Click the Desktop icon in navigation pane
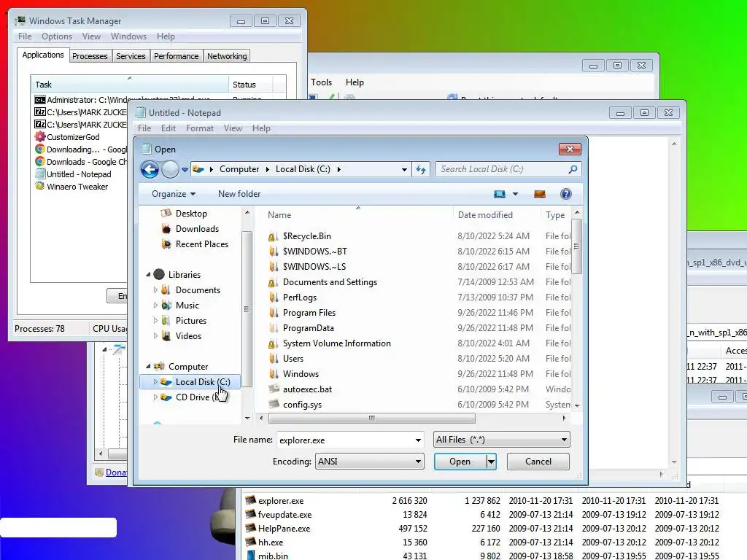The width and height of the screenshot is (747, 560). 166,214
